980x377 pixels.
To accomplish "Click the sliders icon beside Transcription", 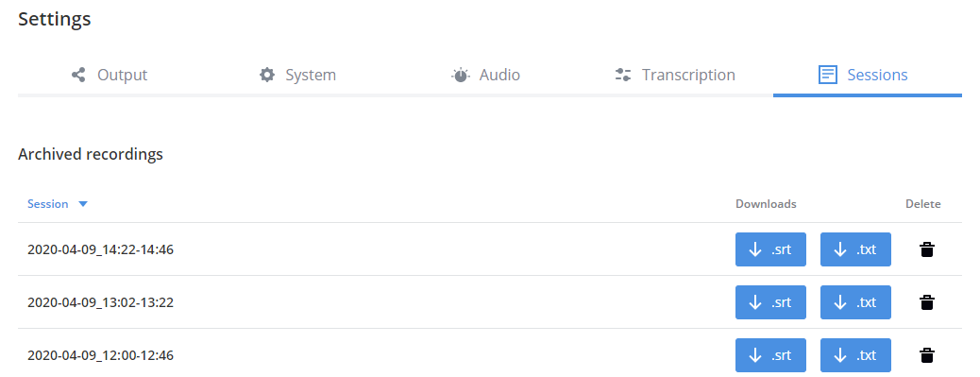I will point(623,75).
